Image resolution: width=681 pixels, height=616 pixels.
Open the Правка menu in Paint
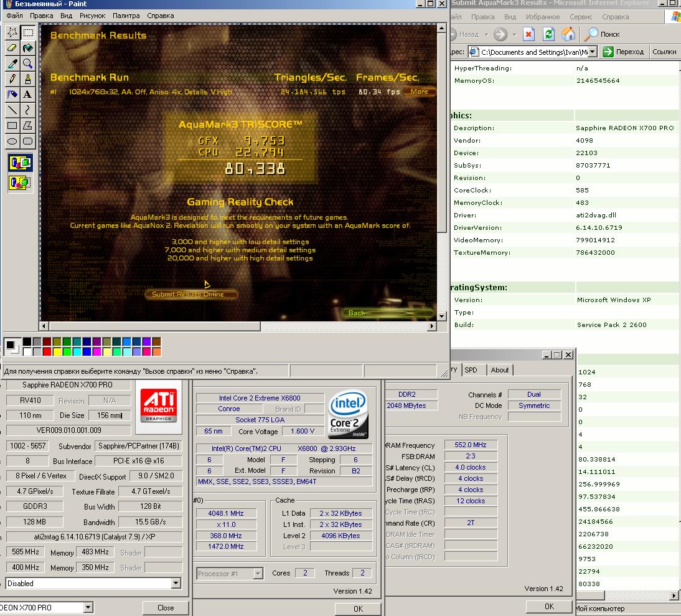(x=41, y=16)
